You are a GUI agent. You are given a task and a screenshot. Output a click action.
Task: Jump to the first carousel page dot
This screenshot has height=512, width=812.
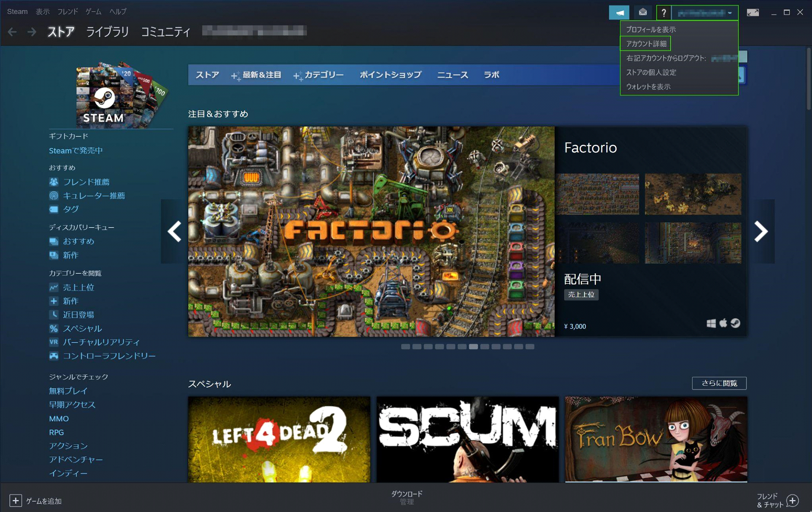(406, 347)
